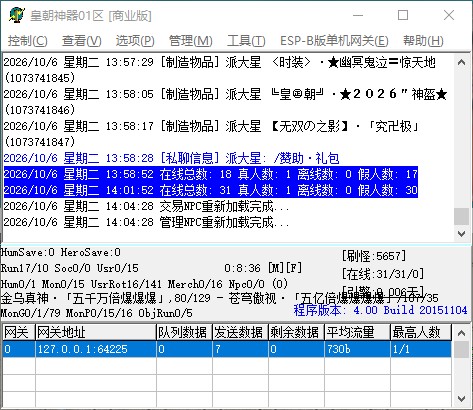This screenshot has height=410, width=473.
Task: Click the sent data cell showing 7
Action: 240,349
